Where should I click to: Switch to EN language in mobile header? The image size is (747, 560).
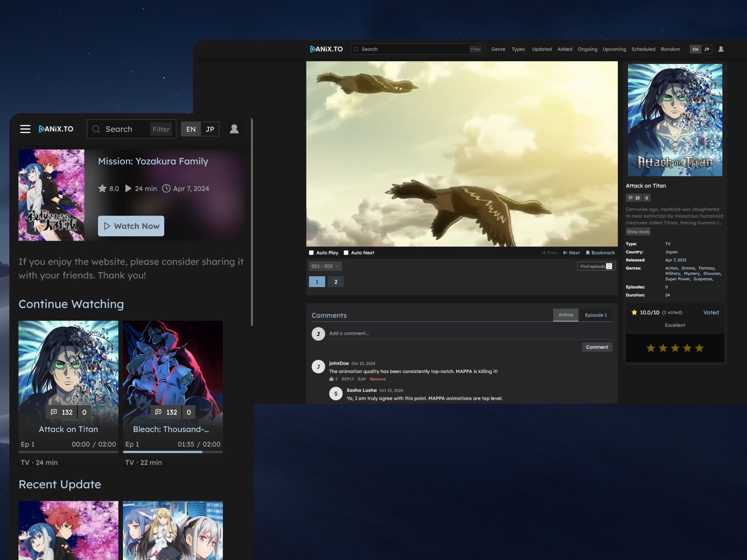(x=191, y=129)
